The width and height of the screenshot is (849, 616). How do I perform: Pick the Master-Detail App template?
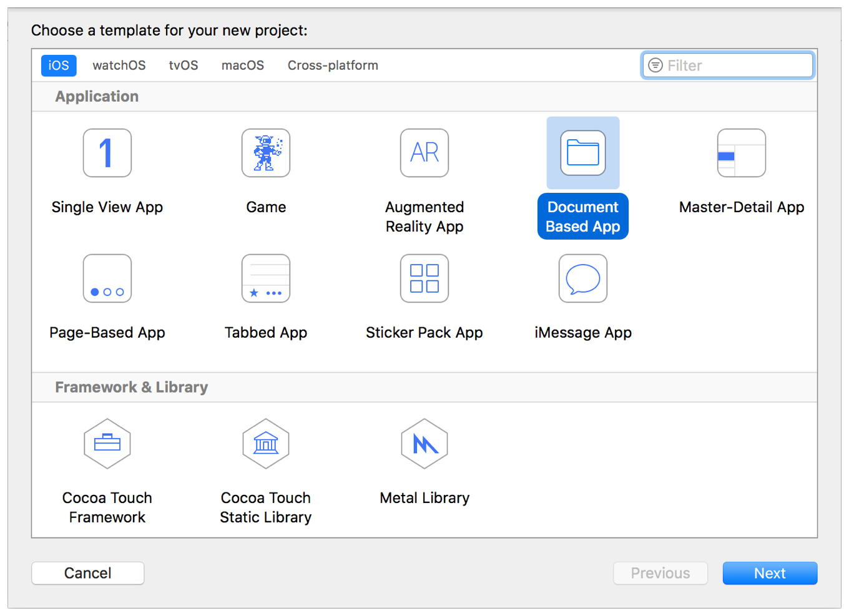click(742, 153)
